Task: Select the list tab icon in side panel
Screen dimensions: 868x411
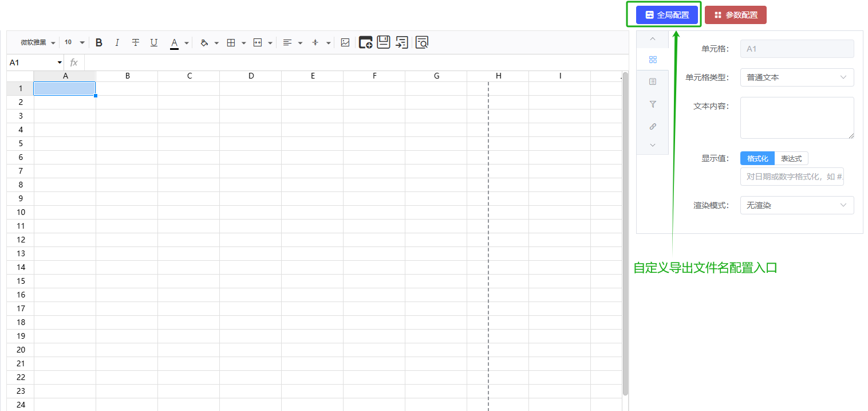Action: (x=653, y=82)
